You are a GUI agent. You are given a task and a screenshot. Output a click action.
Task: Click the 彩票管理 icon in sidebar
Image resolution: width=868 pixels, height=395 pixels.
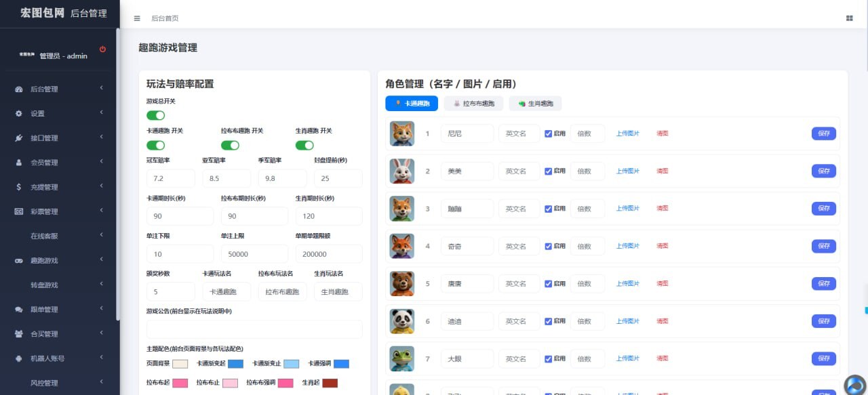tap(19, 211)
